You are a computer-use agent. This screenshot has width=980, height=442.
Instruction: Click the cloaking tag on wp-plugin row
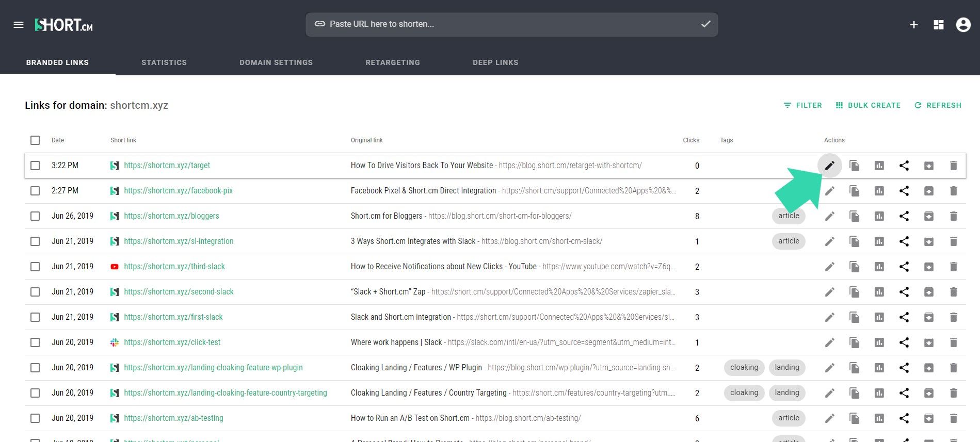[744, 368]
